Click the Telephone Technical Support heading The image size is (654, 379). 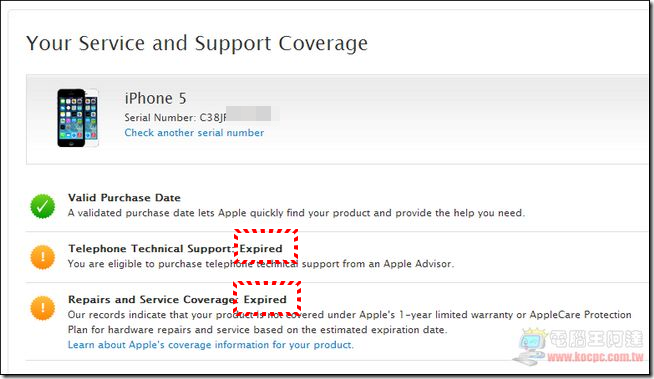pos(151,248)
